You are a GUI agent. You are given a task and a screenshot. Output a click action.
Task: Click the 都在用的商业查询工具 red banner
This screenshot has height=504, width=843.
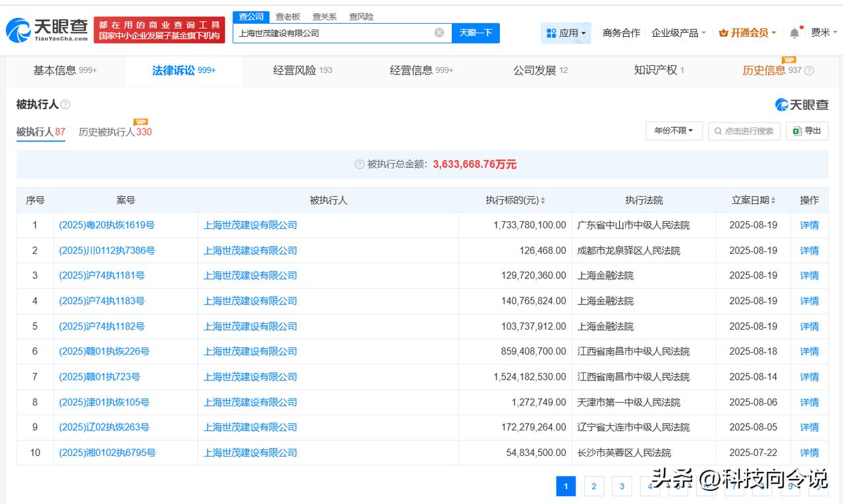pos(159,30)
